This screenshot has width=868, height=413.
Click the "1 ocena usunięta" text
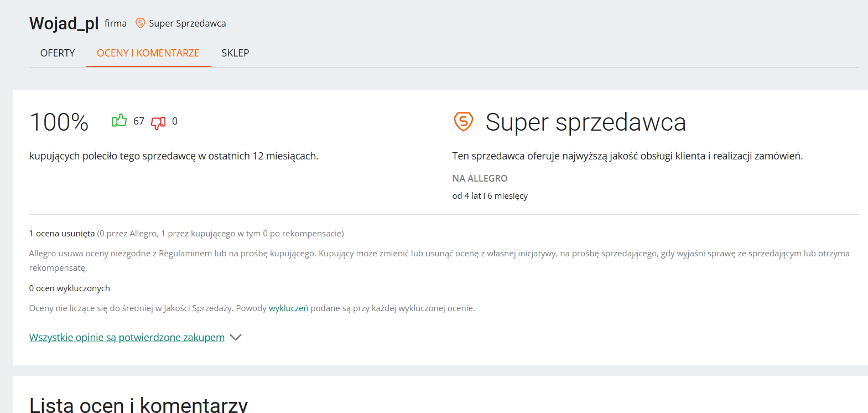click(x=62, y=234)
